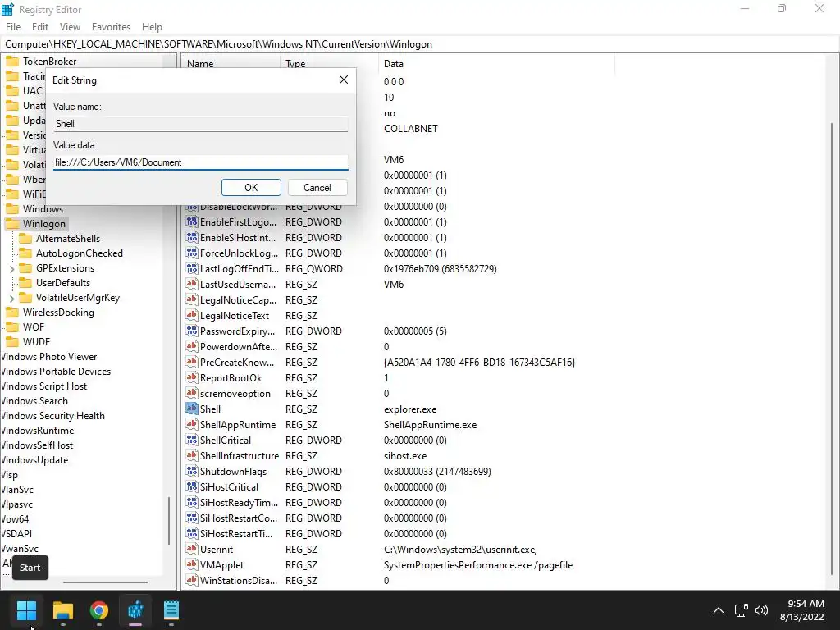Select the UserDefaults key
Screen dimensions: 840x630
(x=62, y=283)
